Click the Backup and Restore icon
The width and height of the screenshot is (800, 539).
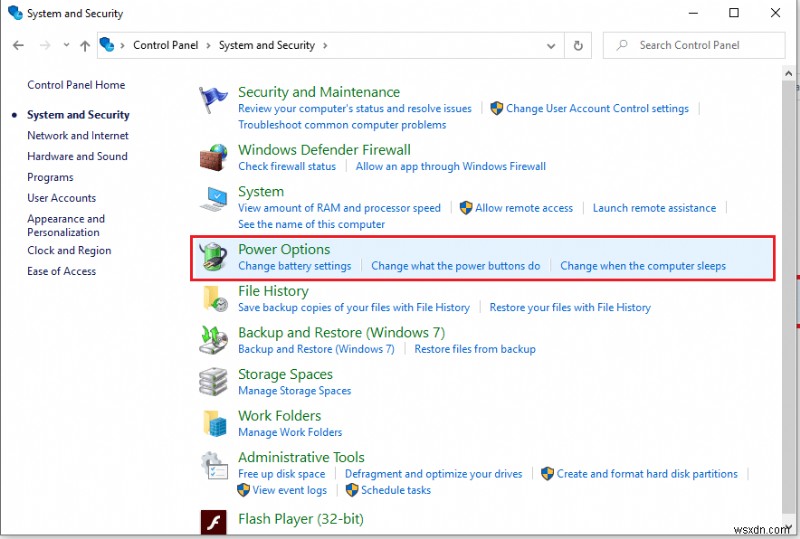(x=213, y=340)
